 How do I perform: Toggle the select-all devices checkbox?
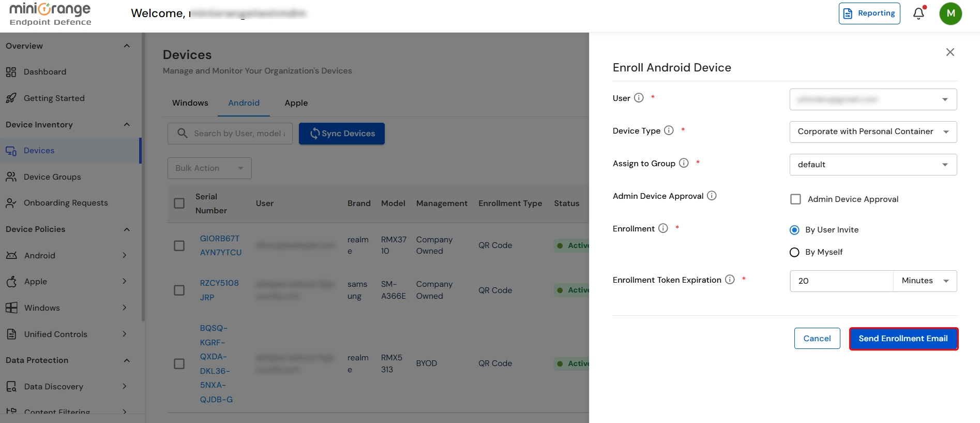pyautogui.click(x=179, y=203)
